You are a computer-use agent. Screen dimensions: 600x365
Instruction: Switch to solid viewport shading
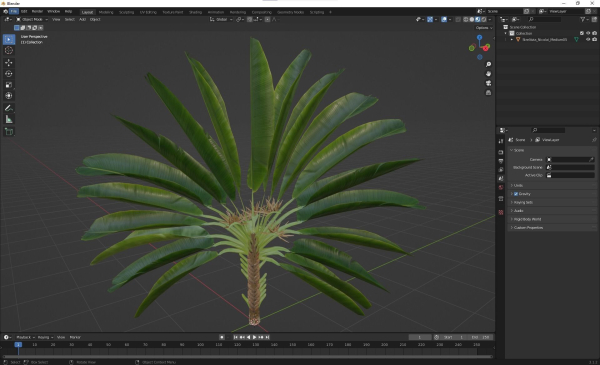472,20
